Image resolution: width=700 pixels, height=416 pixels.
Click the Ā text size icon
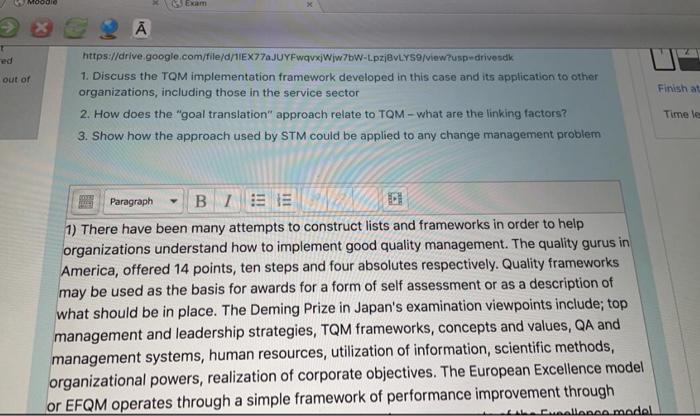tap(141, 29)
